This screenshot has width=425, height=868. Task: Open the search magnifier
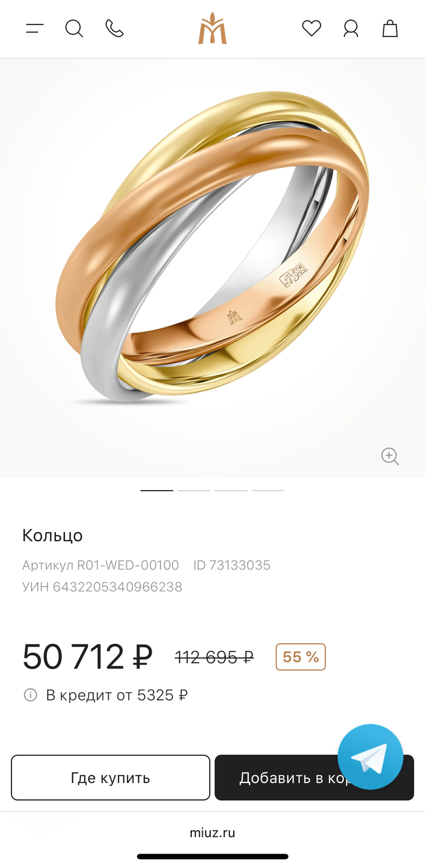coord(74,29)
